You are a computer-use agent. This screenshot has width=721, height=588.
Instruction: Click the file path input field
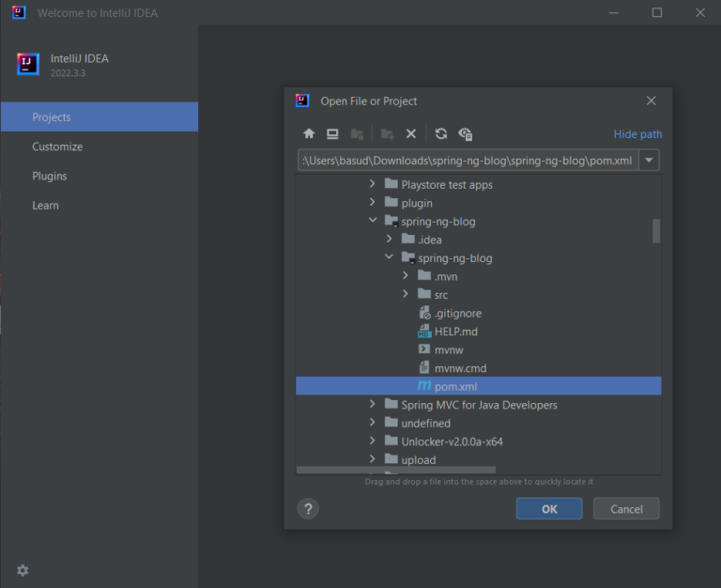click(x=468, y=160)
